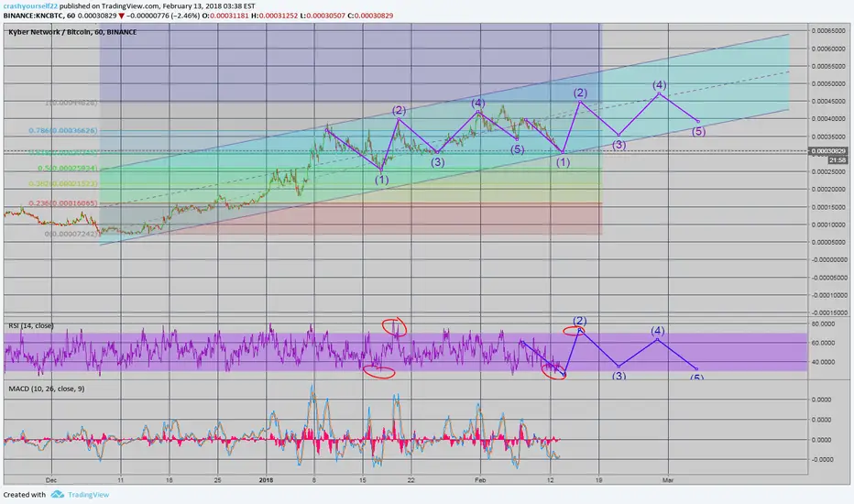Click the 0.00020000 price axis label

(828, 190)
